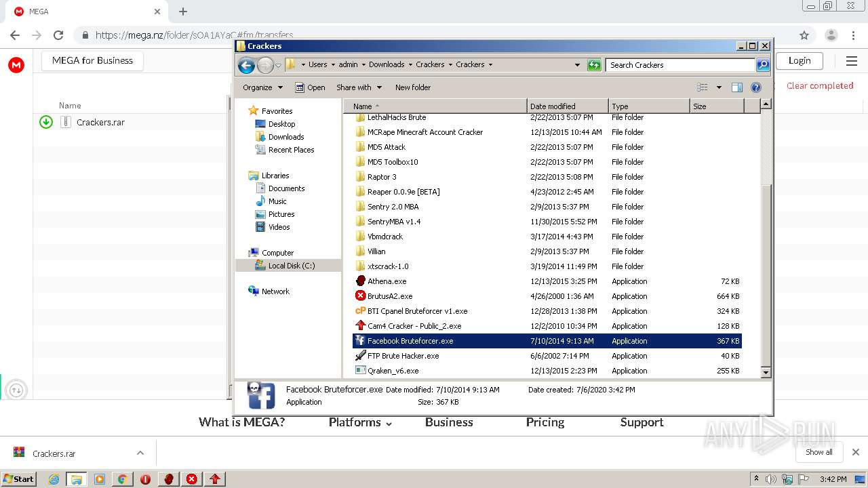The height and width of the screenshot is (488, 868).
Task: Select Local Disk (C:) in navigation
Action: point(288,266)
